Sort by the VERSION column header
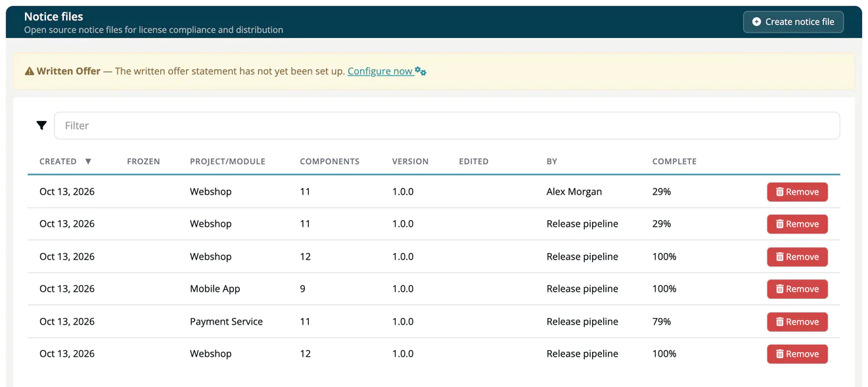Image resolution: width=868 pixels, height=387 pixels. pos(410,161)
